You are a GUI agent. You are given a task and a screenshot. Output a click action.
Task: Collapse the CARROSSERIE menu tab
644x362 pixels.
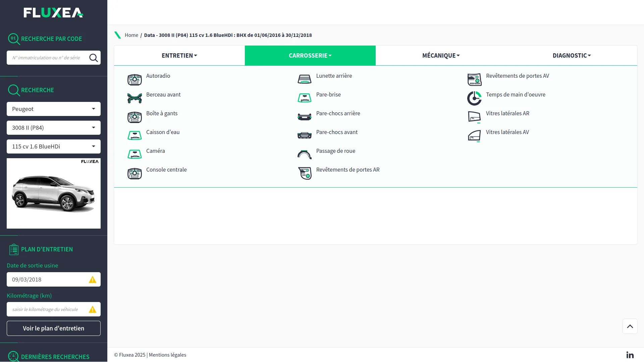pyautogui.click(x=310, y=56)
